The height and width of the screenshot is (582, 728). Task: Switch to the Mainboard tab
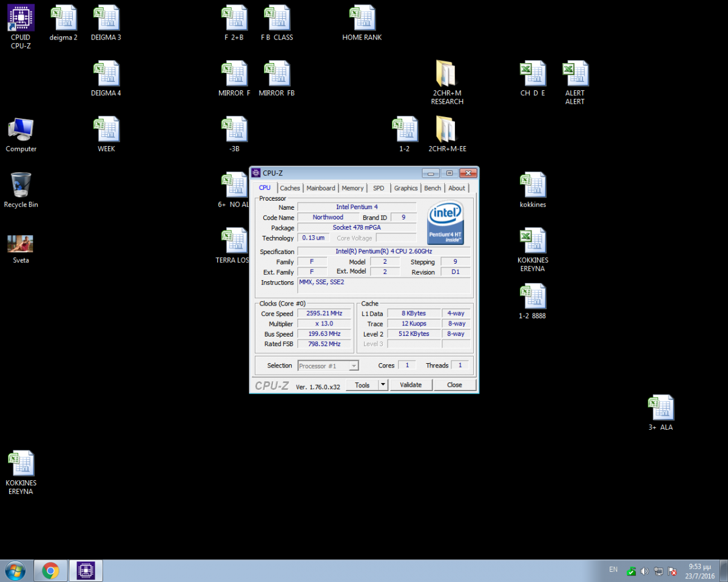tap(320, 188)
